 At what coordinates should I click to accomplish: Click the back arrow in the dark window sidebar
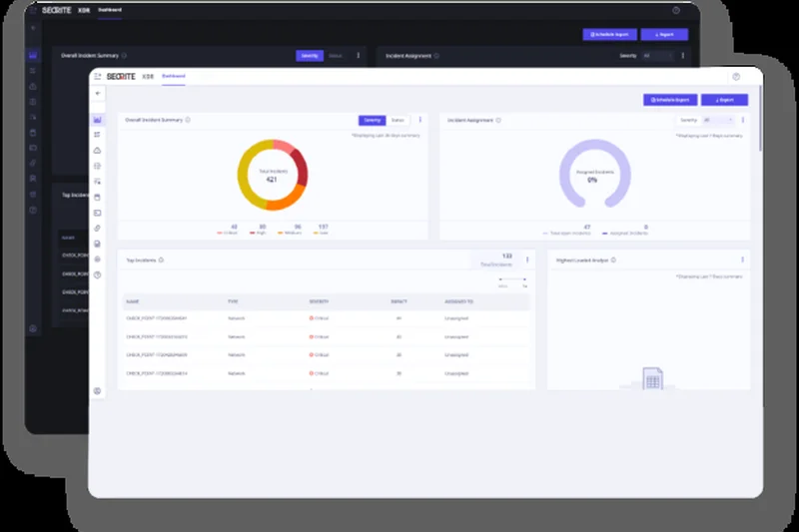[33, 28]
